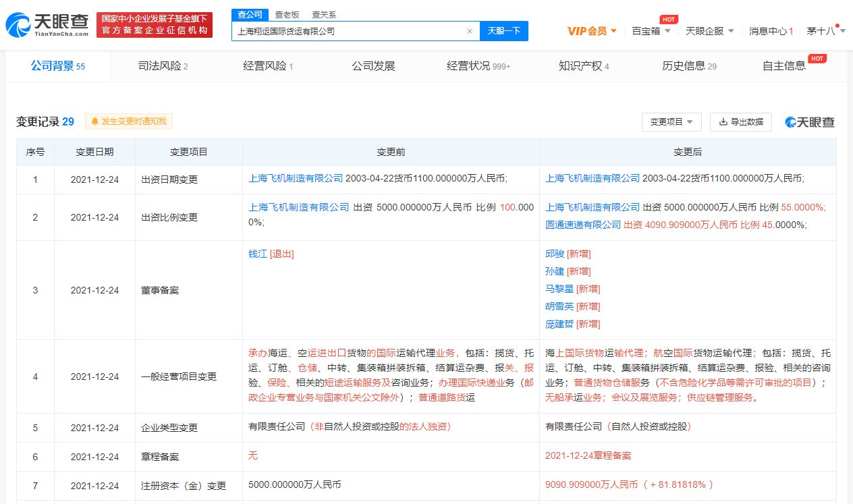Open the 知识产权 tab

click(x=584, y=66)
